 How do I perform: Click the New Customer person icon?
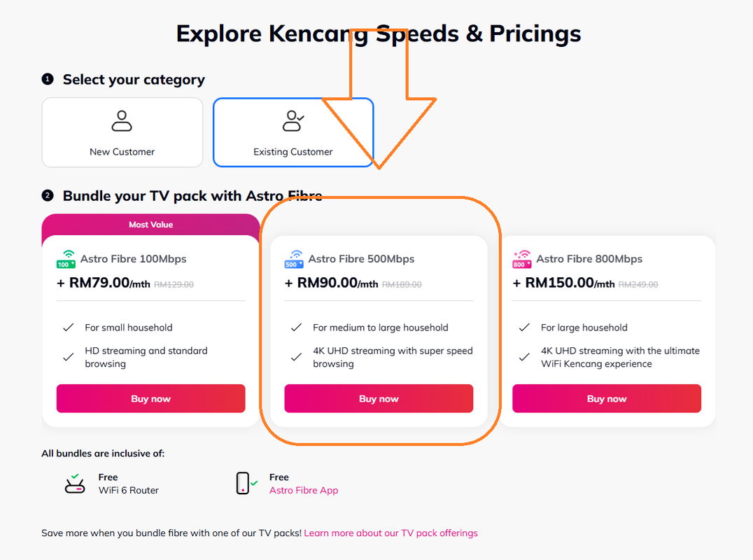tap(122, 121)
